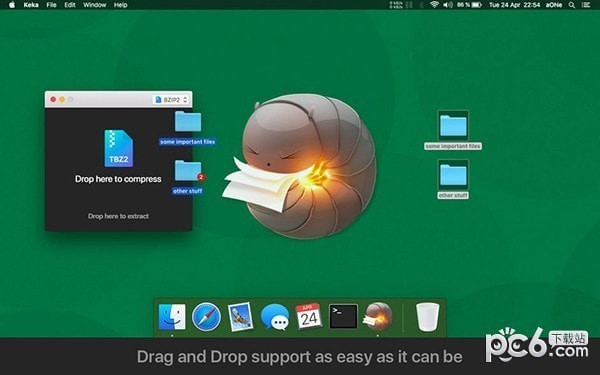Screen dimensions: 600x375
Task: Open Messages from the Dock
Action: 275,317
